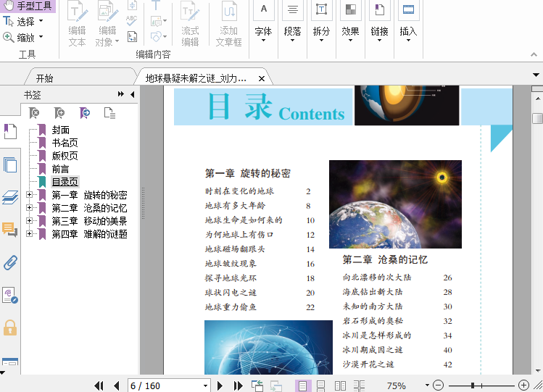Image resolution: width=543 pixels, height=392 pixels.
Task: Go to the last page
Action: [238, 385]
